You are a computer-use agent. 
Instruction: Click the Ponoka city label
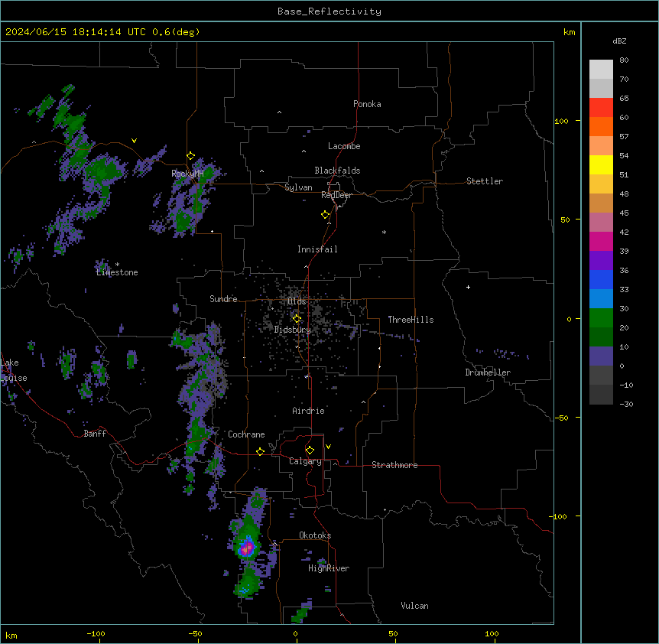(x=367, y=104)
